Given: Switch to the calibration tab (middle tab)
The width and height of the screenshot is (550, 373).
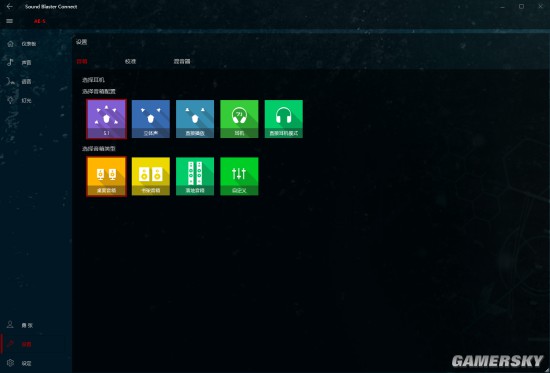Looking at the screenshot, I should [x=130, y=61].
